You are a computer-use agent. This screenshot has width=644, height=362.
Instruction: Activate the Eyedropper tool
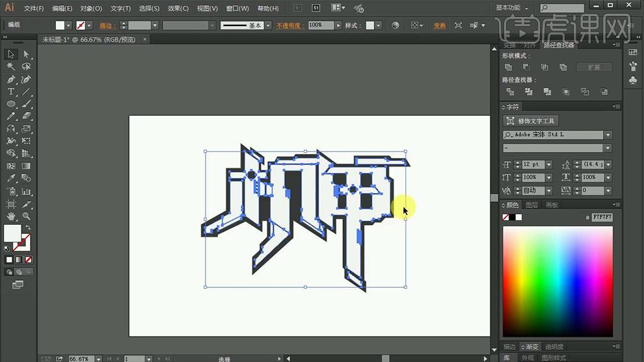pyautogui.click(x=11, y=178)
